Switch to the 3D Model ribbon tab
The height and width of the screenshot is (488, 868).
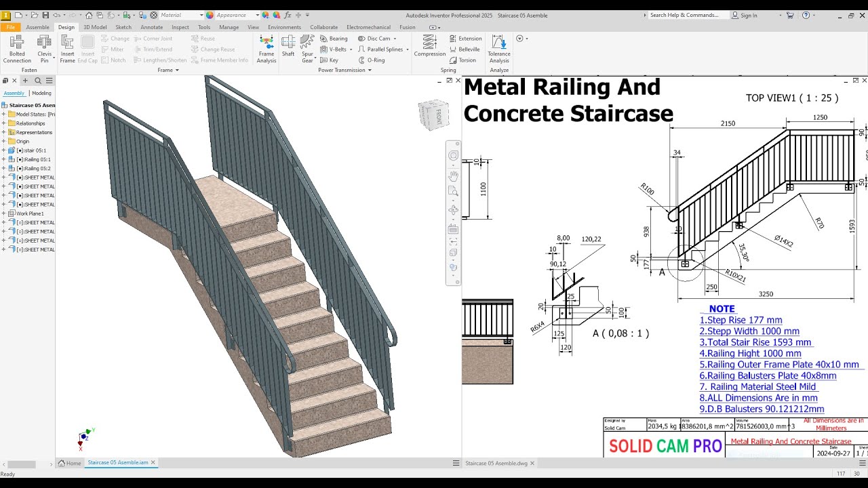click(95, 27)
